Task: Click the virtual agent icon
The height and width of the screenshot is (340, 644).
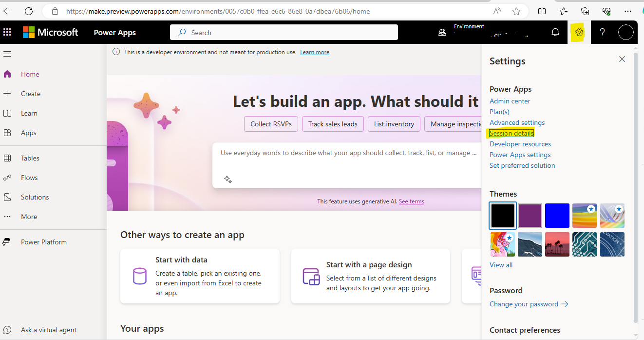Action: click(x=7, y=330)
